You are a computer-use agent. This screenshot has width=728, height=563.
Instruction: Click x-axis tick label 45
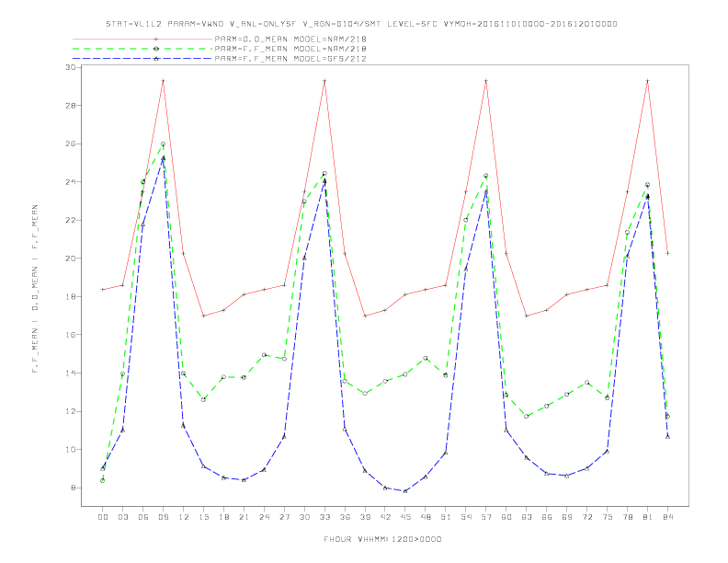point(405,517)
